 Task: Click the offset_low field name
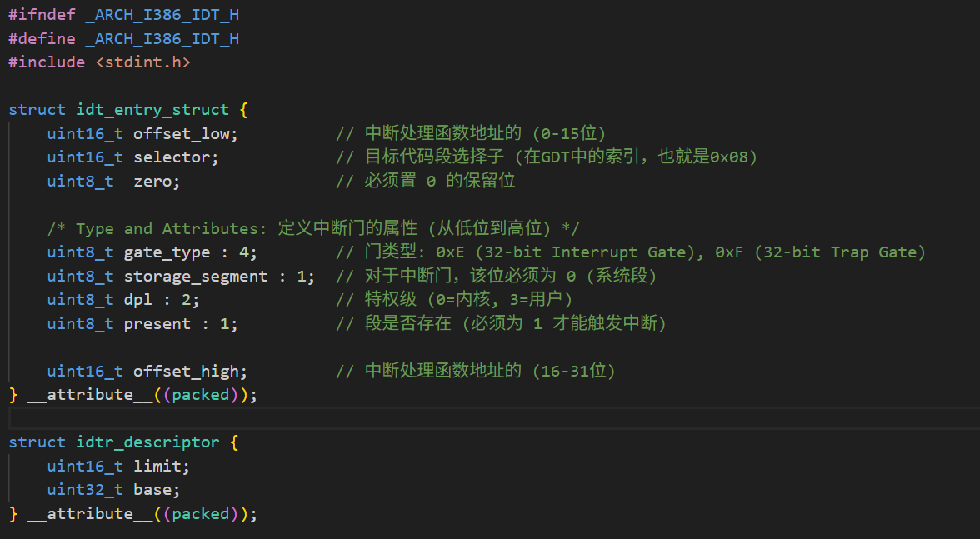pos(183,133)
